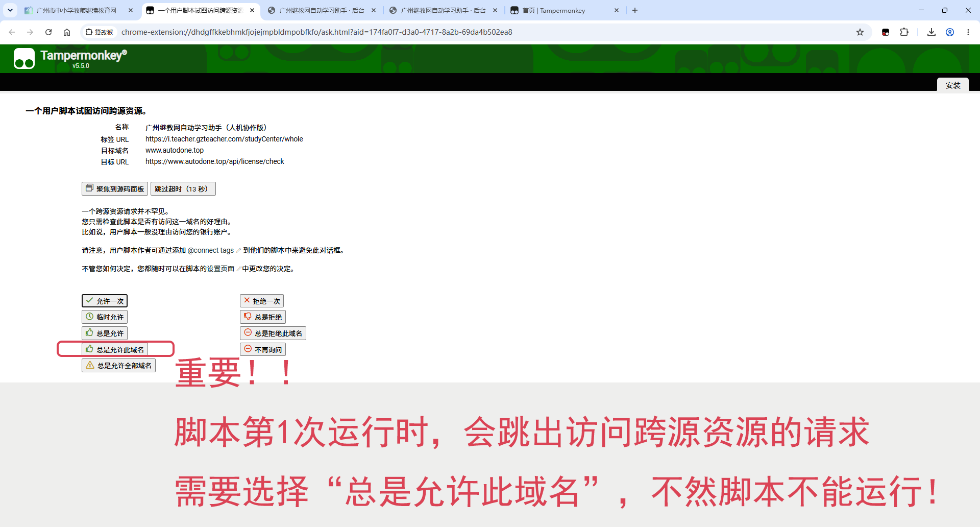Click 拒绝一次 button

(x=262, y=301)
